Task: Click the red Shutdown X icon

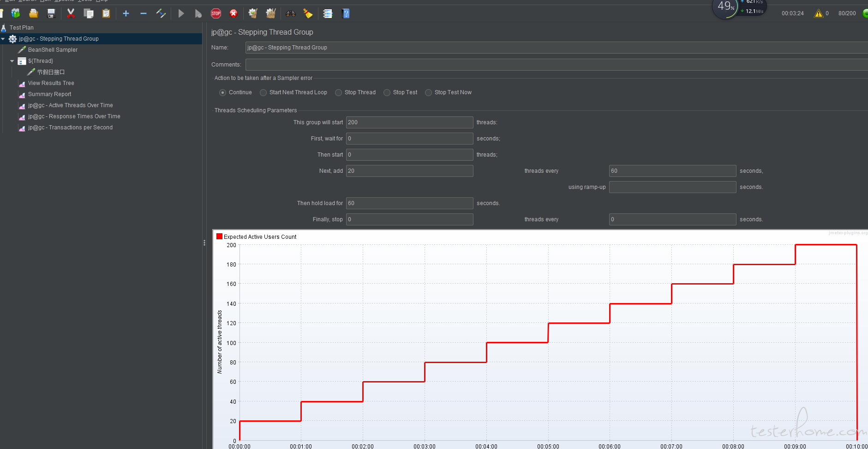Action: (x=233, y=13)
